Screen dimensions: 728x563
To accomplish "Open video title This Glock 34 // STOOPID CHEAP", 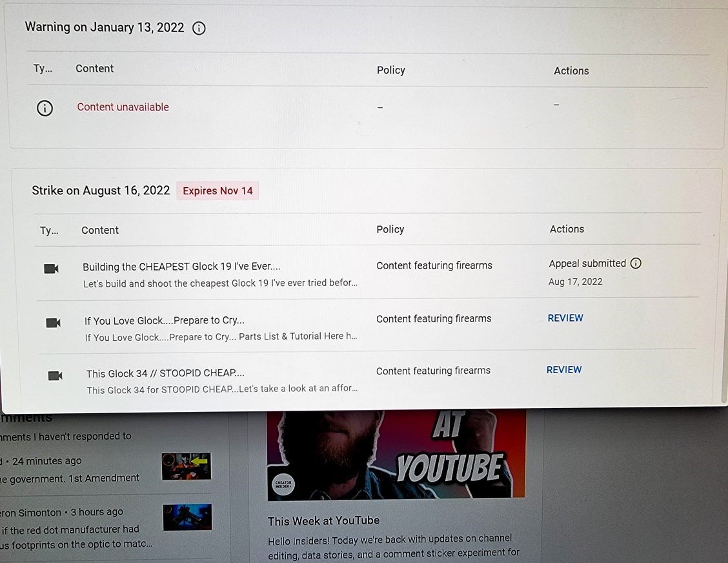I will (x=165, y=373).
